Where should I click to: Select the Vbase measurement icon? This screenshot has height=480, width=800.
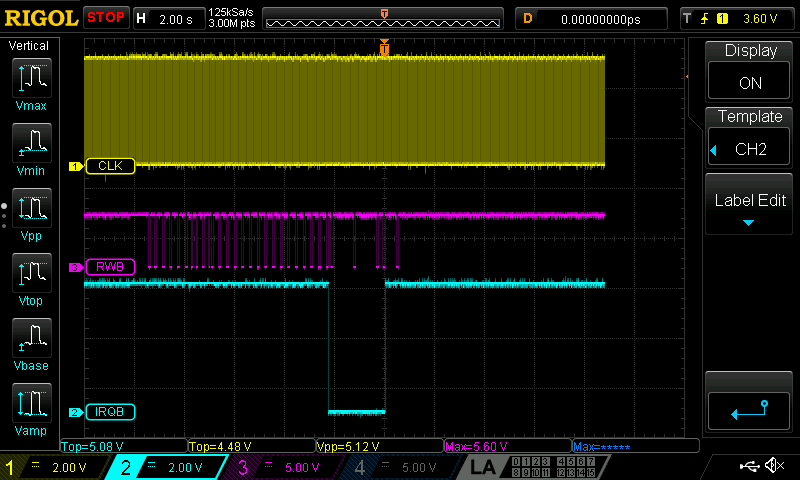(x=31, y=343)
